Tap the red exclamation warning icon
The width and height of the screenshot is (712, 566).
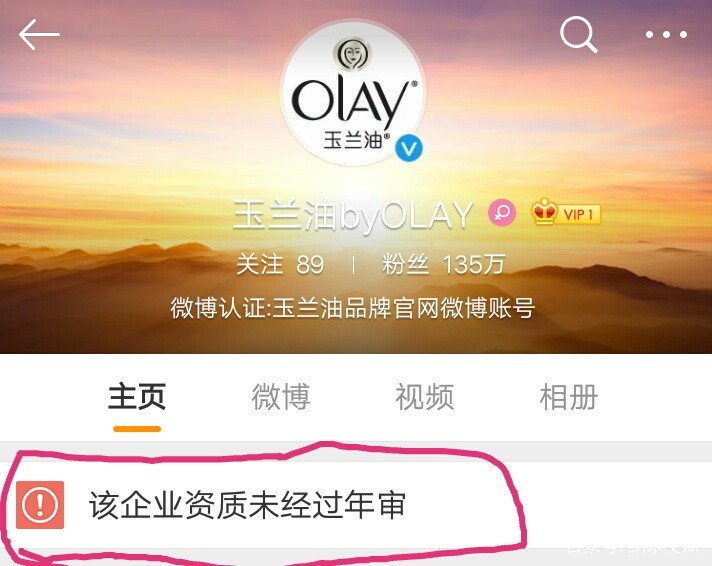(x=40, y=505)
